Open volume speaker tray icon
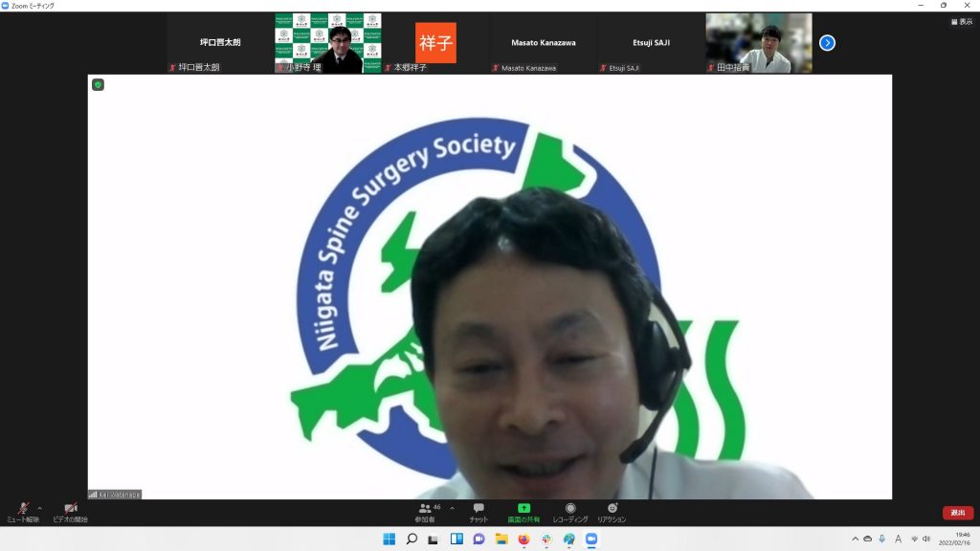The width and height of the screenshot is (980, 551). (x=926, y=539)
